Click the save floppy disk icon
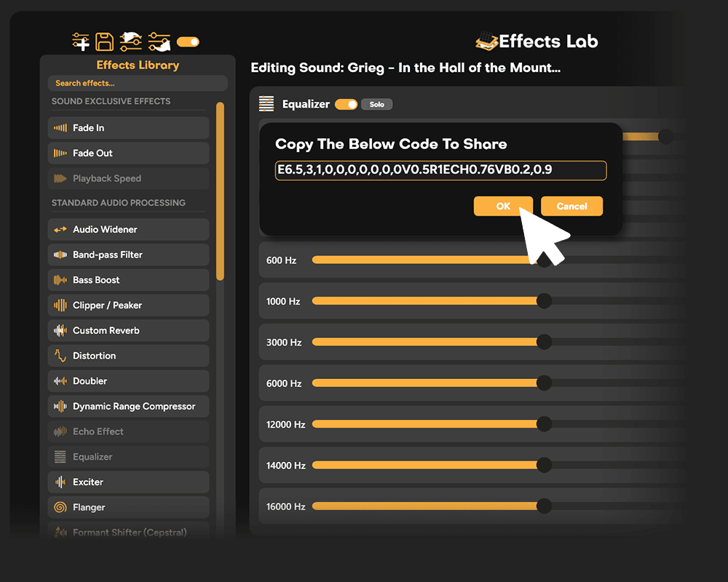The image size is (728, 582). point(104,41)
